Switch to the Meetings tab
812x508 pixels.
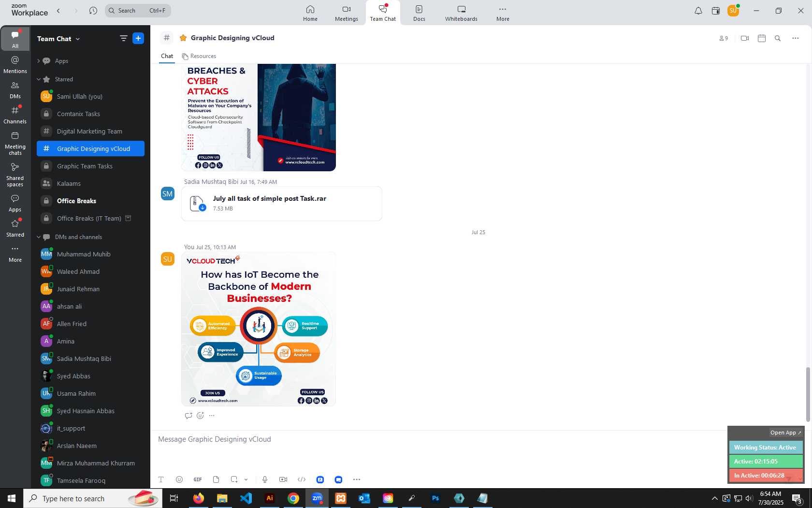347,13
